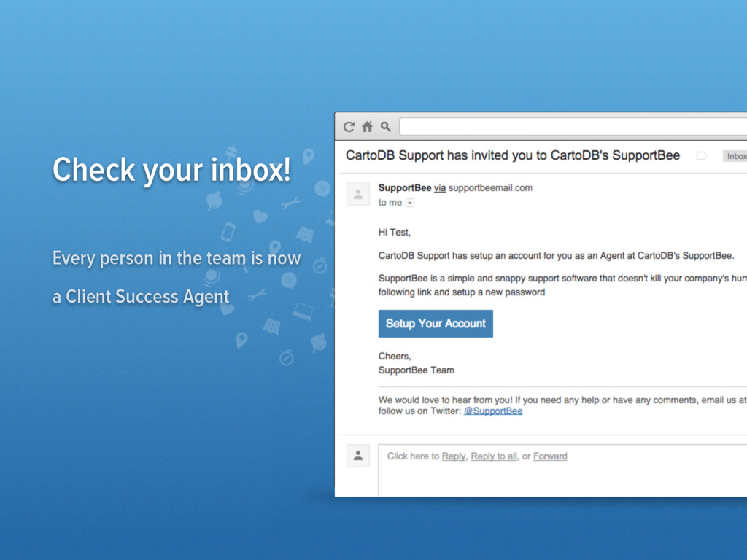The height and width of the screenshot is (560, 747).
Task: Click the Reply link
Action: point(454,456)
